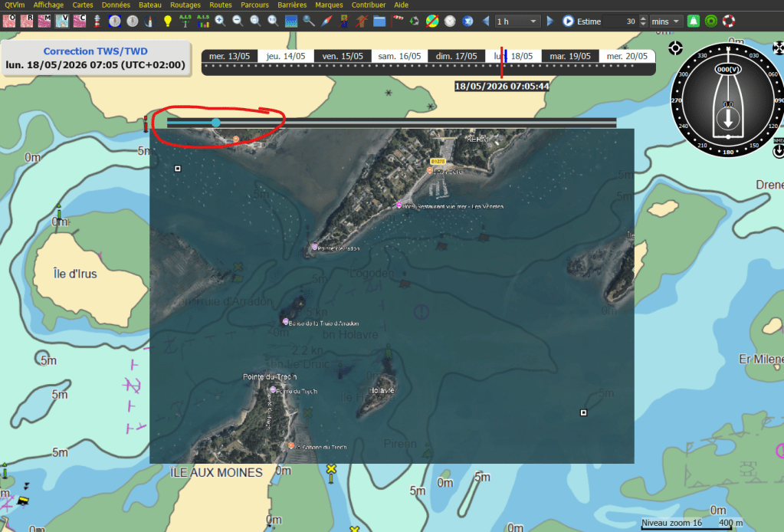Select the zoom-to-selection magnifier tool
This screenshot has height=532, width=784.
coord(255,21)
